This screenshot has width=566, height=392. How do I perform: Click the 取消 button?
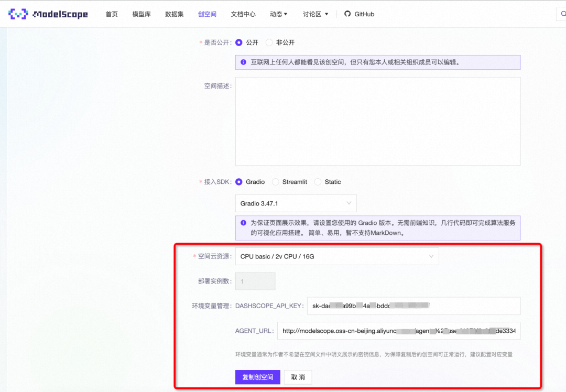click(x=298, y=377)
